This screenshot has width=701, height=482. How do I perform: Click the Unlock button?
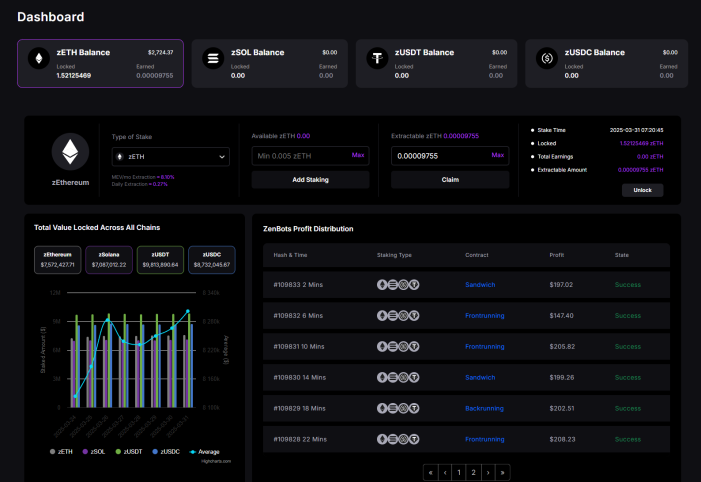[x=642, y=190]
